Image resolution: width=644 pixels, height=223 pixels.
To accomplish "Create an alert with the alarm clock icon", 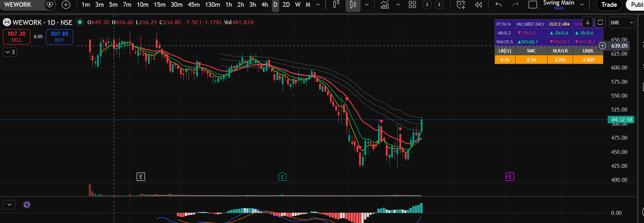I will tap(461, 5).
